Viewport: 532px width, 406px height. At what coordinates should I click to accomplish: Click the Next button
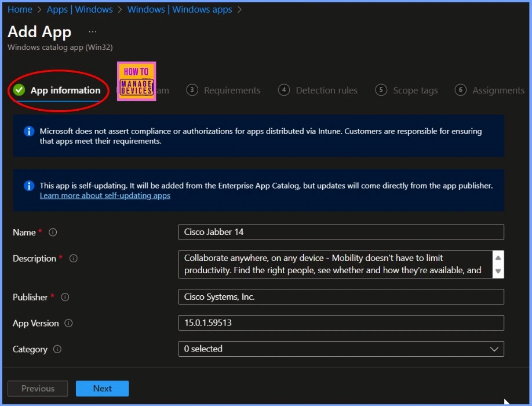[x=102, y=389]
